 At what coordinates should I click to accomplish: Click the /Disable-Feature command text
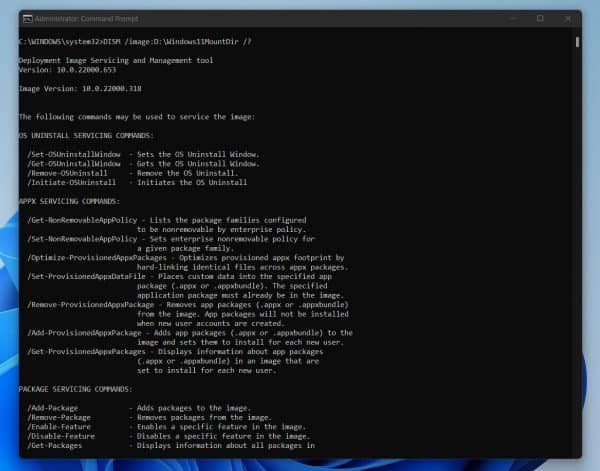[57, 436]
